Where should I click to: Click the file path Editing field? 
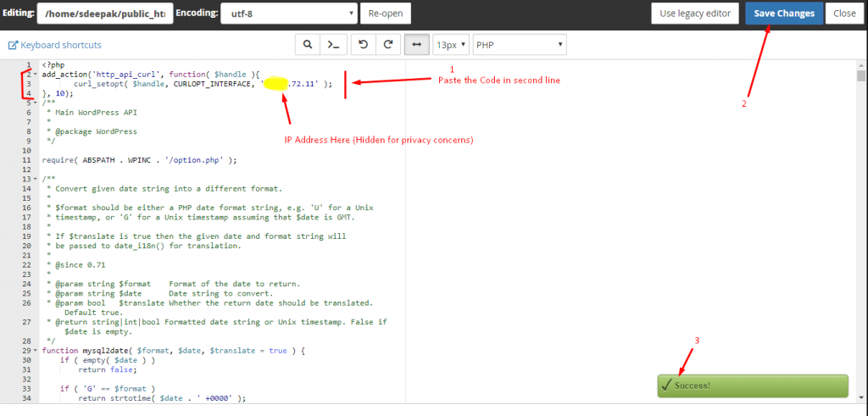click(x=105, y=14)
